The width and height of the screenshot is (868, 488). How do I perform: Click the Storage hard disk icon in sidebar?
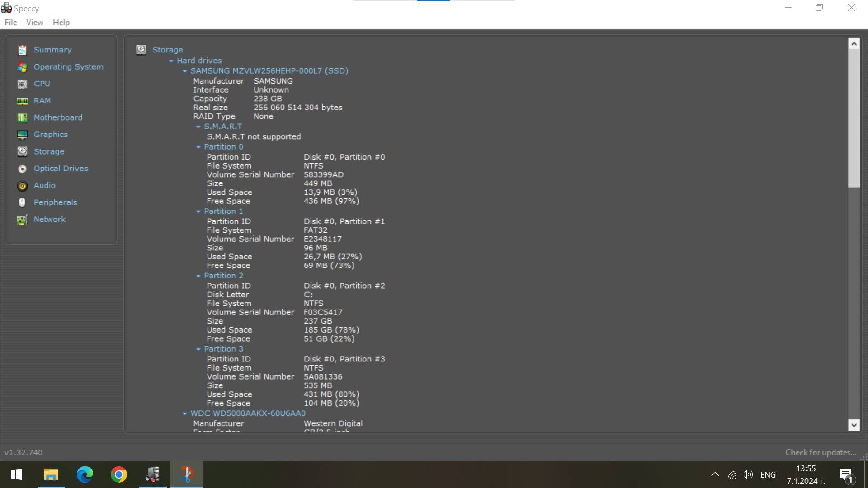pos(22,151)
